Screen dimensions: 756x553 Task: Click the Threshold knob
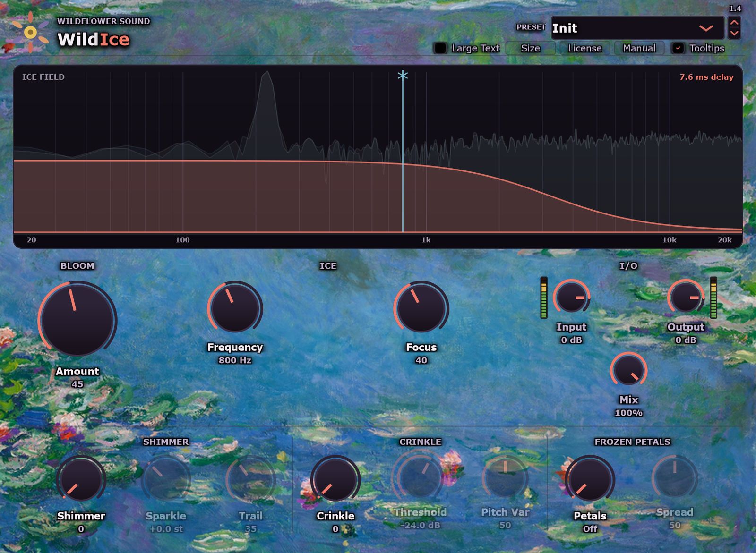[x=420, y=477]
